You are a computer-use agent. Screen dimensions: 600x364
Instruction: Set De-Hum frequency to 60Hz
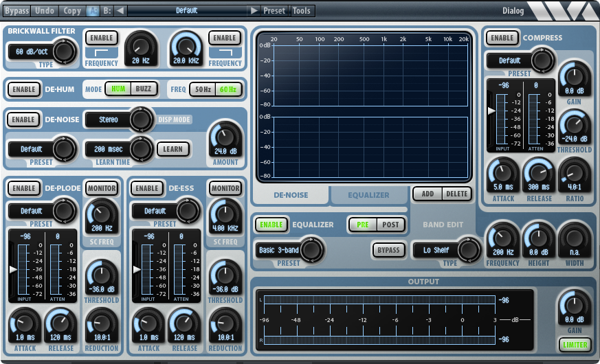228,89
